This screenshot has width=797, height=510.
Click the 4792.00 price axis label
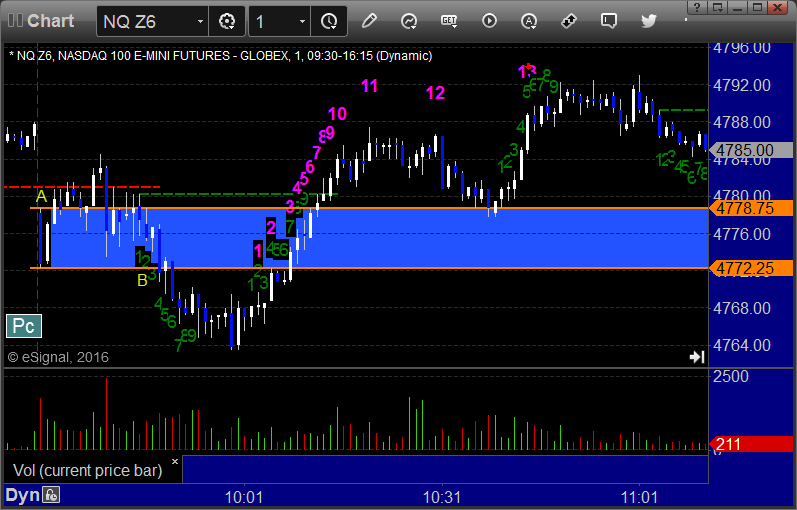point(742,85)
